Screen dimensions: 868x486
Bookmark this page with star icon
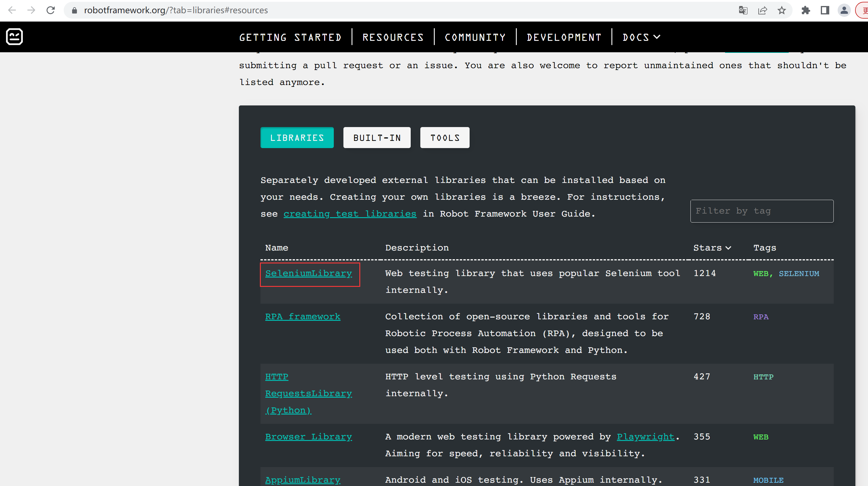point(781,10)
